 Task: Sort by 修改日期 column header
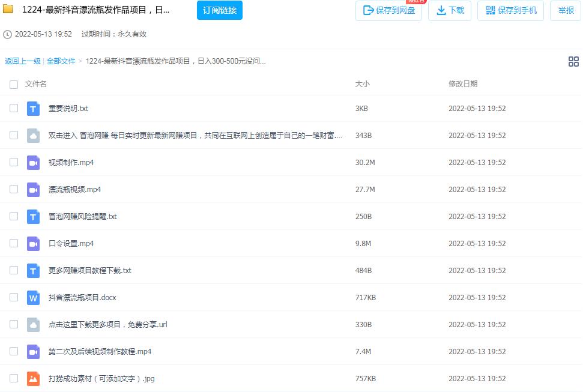click(463, 84)
